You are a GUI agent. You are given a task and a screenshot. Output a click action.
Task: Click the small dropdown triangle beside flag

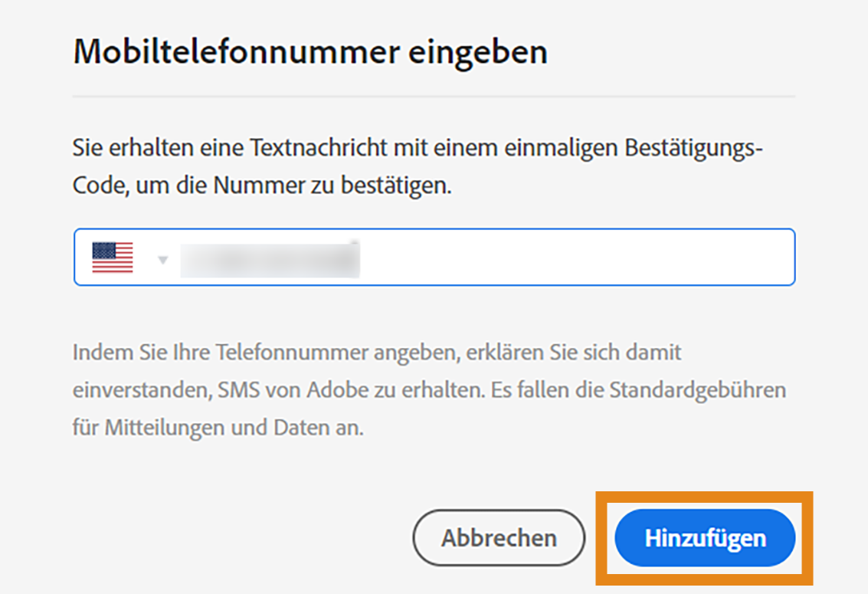coord(162,261)
